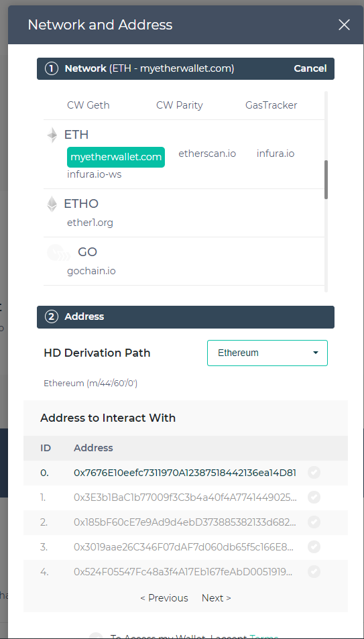The image size is (364, 639).
Task: Select the ether1.org node
Action: point(90,223)
